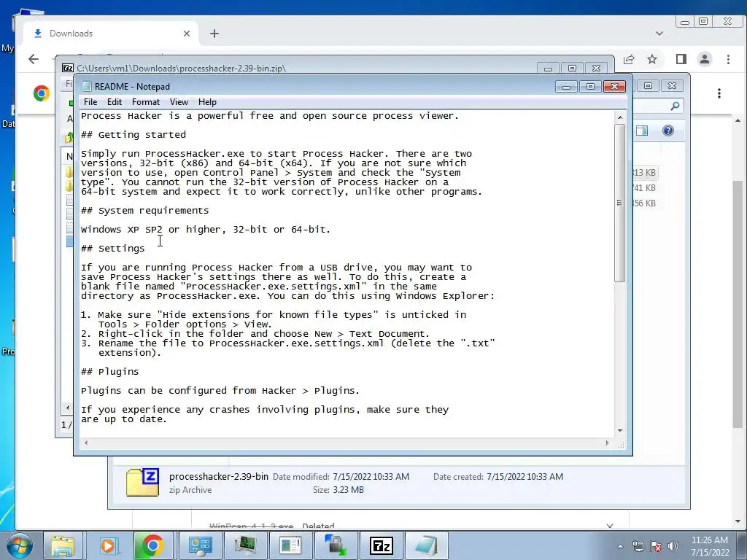Click the Size 3.23 MB detail
The width and height of the screenshot is (747, 560).
pyautogui.click(x=338, y=489)
